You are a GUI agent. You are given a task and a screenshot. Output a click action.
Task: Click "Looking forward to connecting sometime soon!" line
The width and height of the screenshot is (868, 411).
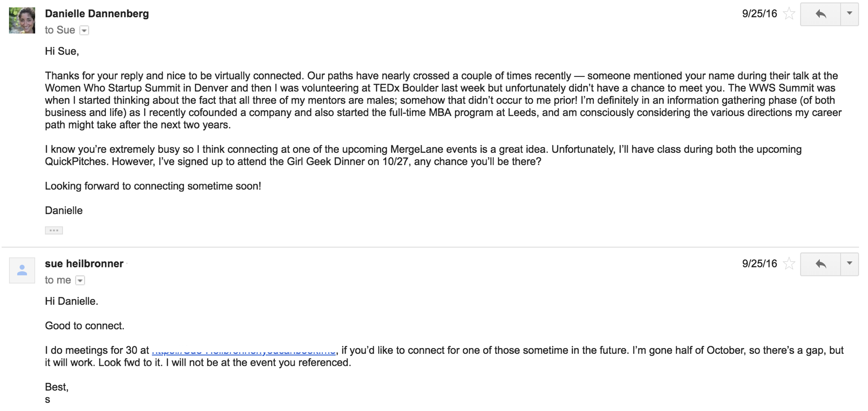pyautogui.click(x=153, y=186)
